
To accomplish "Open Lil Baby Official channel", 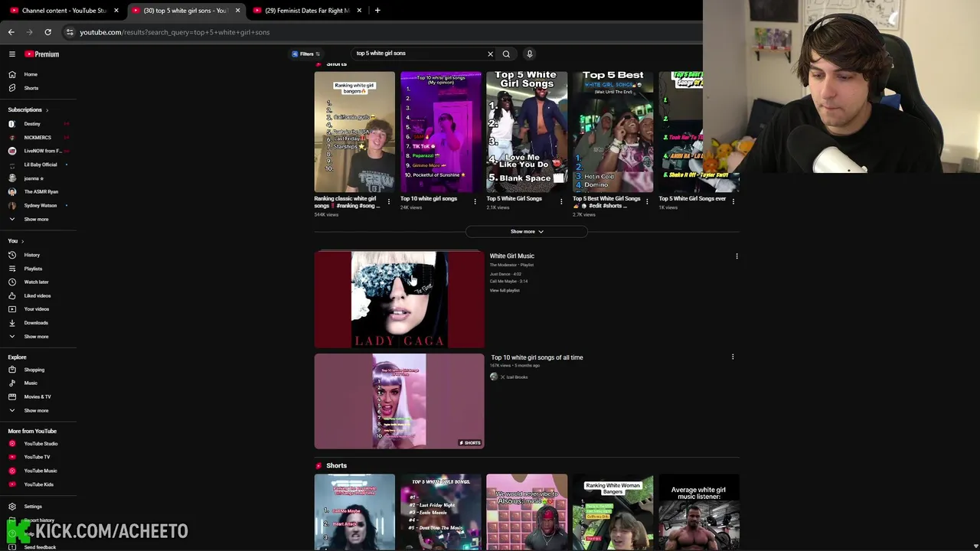I will click(x=40, y=165).
